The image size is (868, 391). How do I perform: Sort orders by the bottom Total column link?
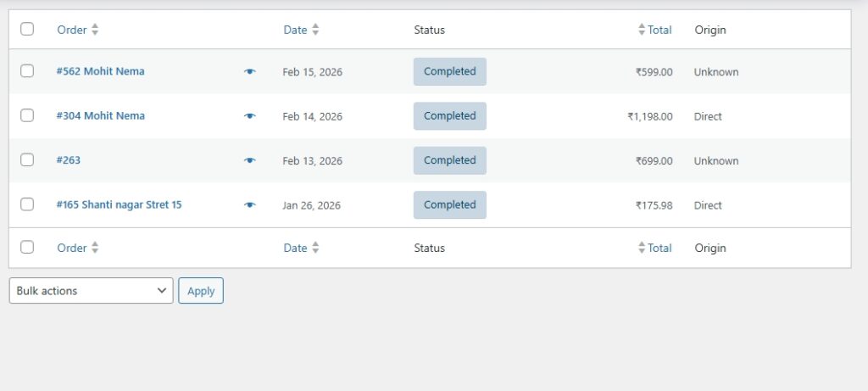click(659, 248)
